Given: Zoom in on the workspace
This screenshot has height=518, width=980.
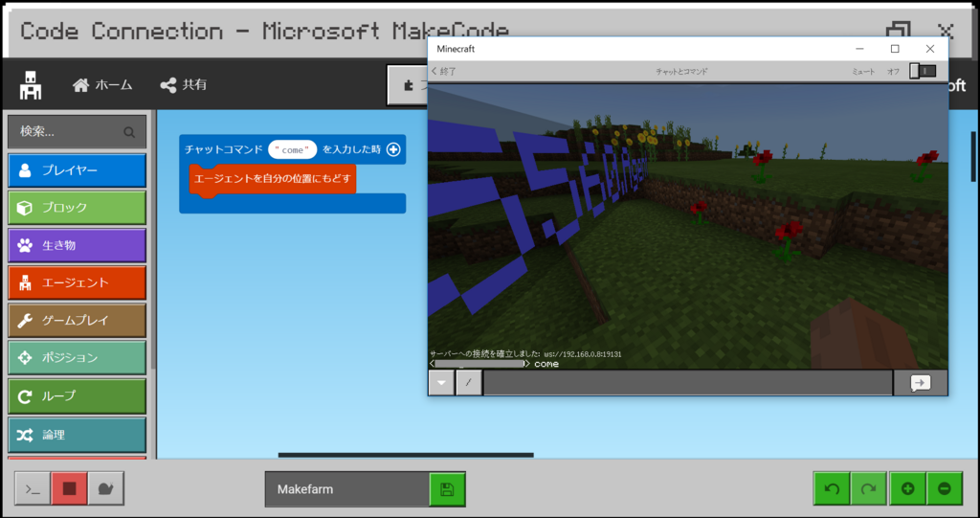Looking at the screenshot, I should point(907,488).
